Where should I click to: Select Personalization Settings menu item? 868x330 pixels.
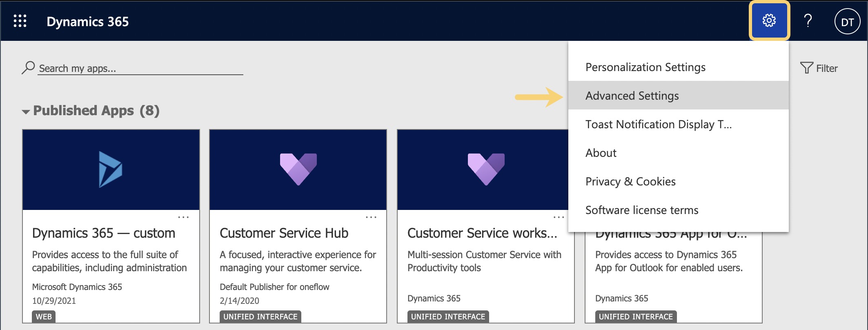click(645, 67)
